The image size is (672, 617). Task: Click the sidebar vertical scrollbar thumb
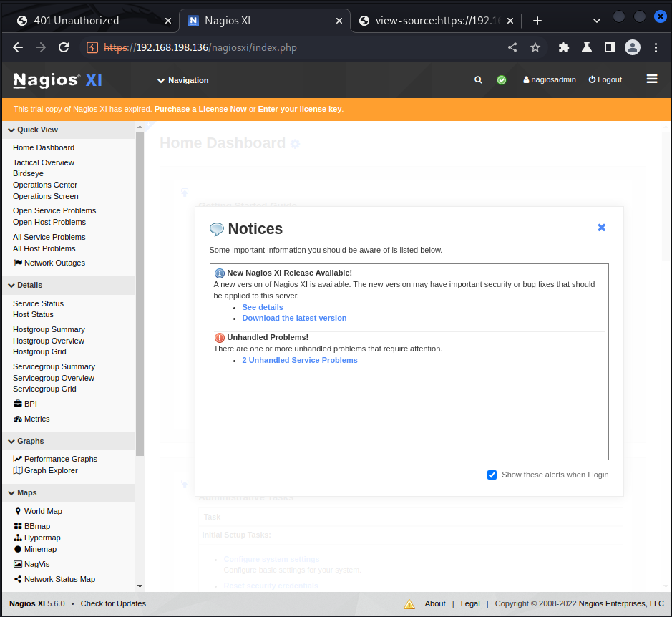tap(140, 293)
